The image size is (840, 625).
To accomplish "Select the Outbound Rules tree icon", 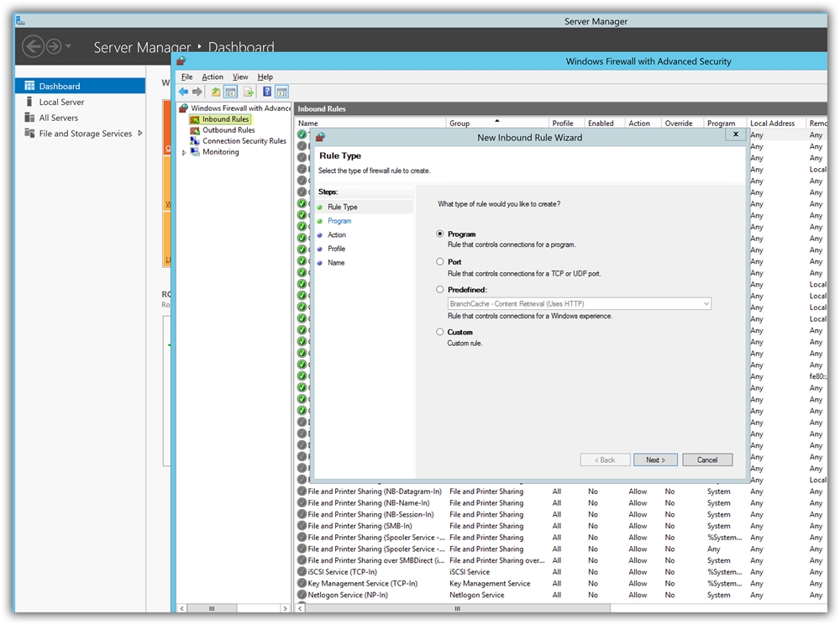I will [x=195, y=130].
